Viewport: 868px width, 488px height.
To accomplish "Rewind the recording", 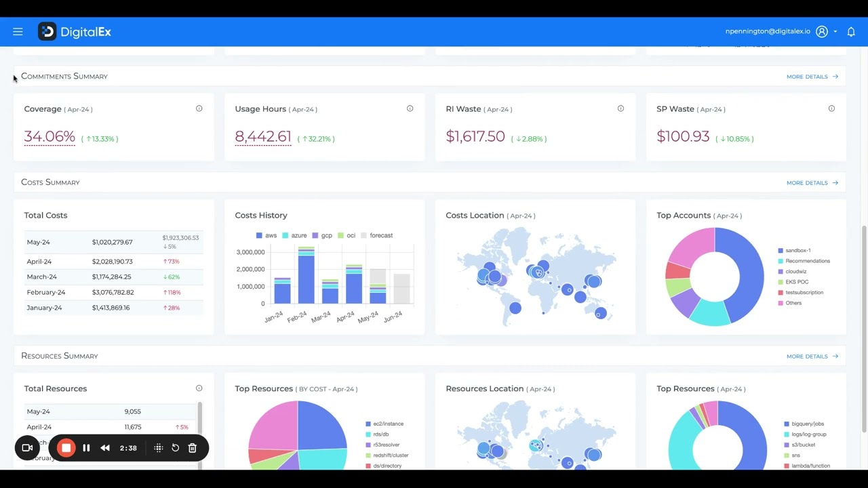I will tap(105, 448).
